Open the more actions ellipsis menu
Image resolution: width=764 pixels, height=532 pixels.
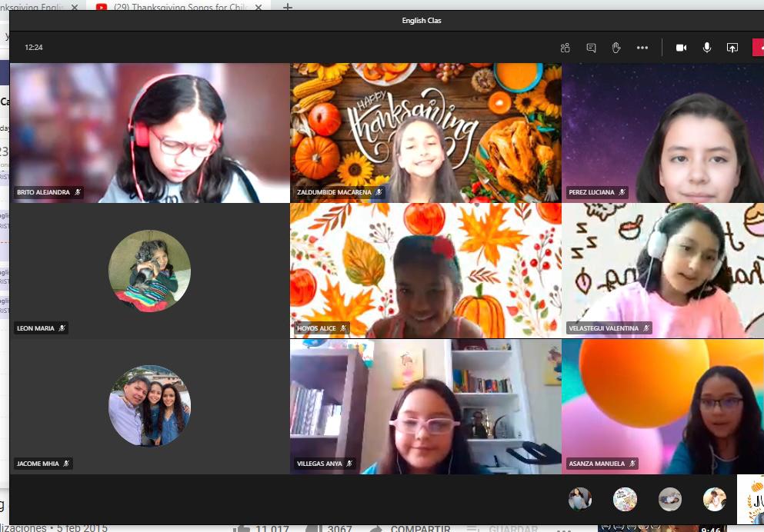pos(642,48)
